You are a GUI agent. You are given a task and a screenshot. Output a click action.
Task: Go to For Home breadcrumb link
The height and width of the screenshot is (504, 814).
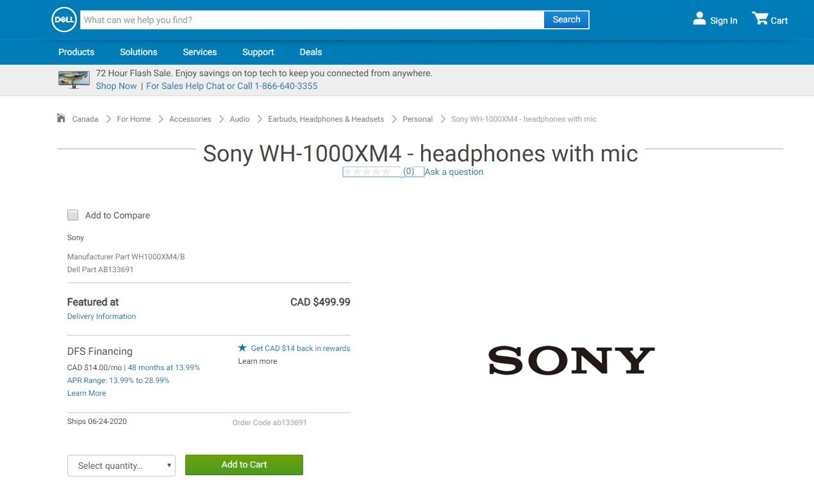(134, 119)
